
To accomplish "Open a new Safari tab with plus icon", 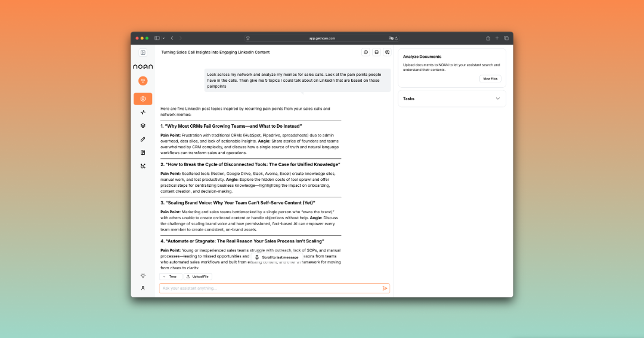I will click(497, 38).
